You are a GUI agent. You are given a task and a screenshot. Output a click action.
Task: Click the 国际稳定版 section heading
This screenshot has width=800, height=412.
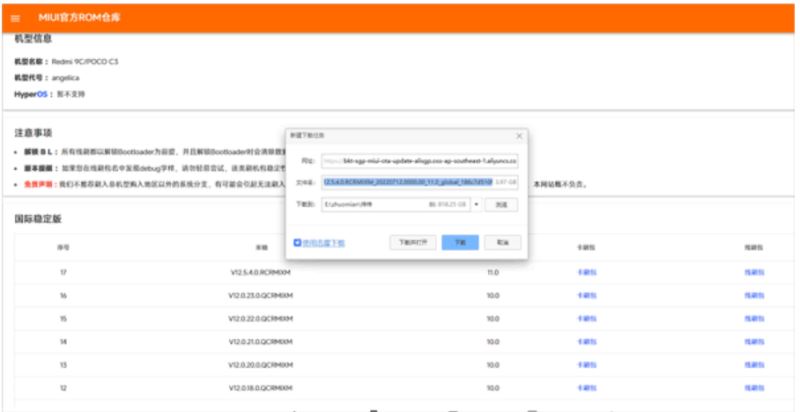(x=38, y=219)
